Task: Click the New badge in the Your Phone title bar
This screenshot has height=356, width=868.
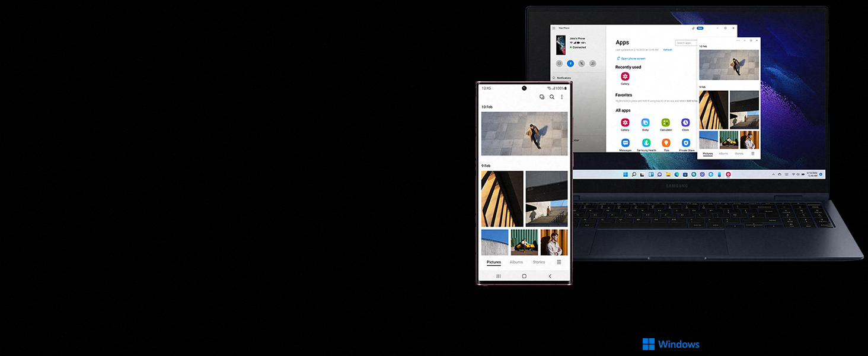Action: [700, 28]
